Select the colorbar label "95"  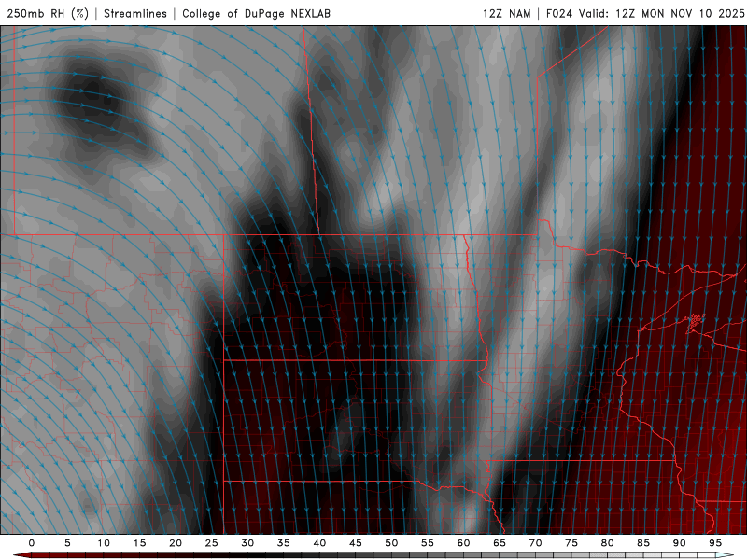pyautogui.click(x=715, y=543)
